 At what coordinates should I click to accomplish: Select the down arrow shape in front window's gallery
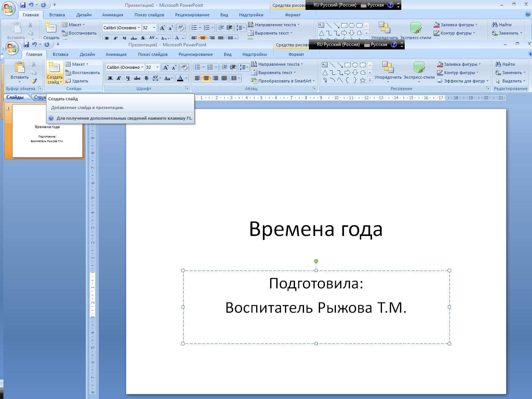[355, 73]
